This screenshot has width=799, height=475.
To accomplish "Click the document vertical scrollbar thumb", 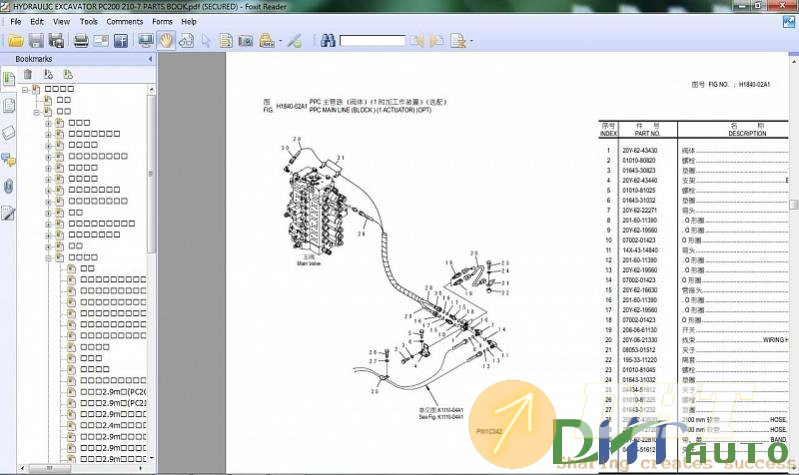I will [793, 204].
